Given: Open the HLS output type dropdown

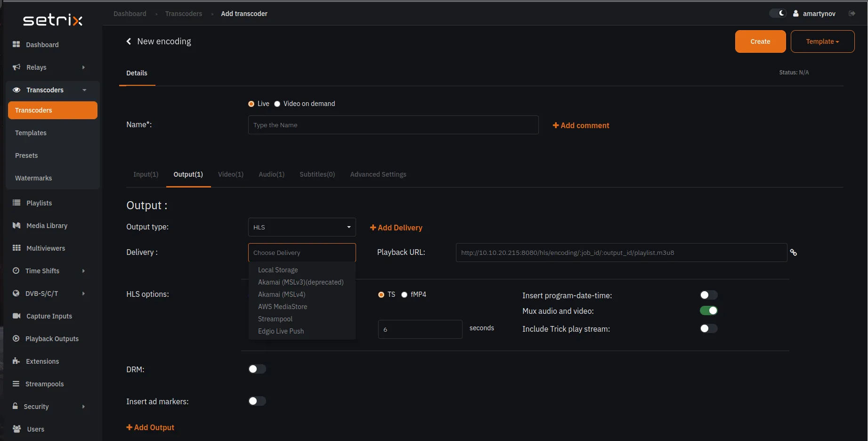Looking at the screenshot, I should point(301,227).
